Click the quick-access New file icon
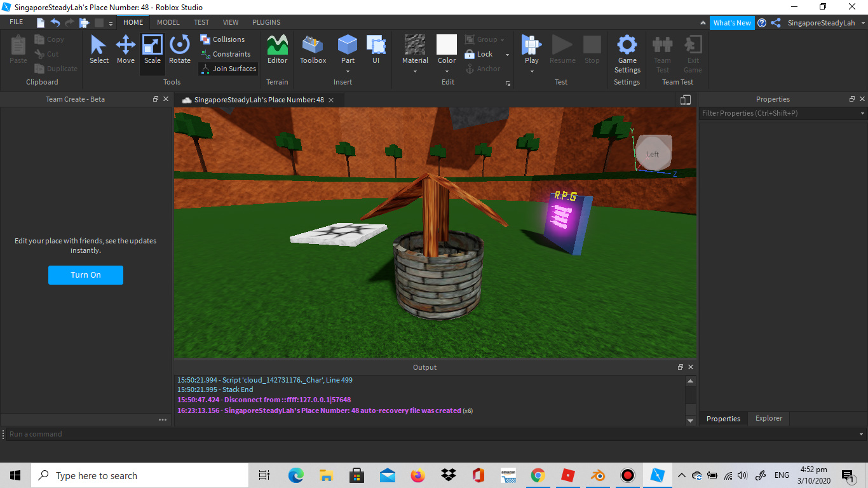The width and height of the screenshot is (868, 488). coord(41,23)
